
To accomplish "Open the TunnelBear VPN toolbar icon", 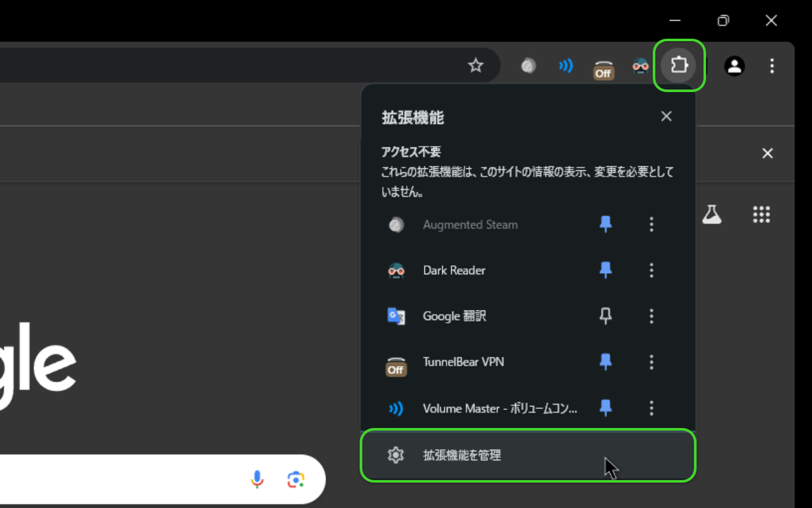I will click(603, 68).
